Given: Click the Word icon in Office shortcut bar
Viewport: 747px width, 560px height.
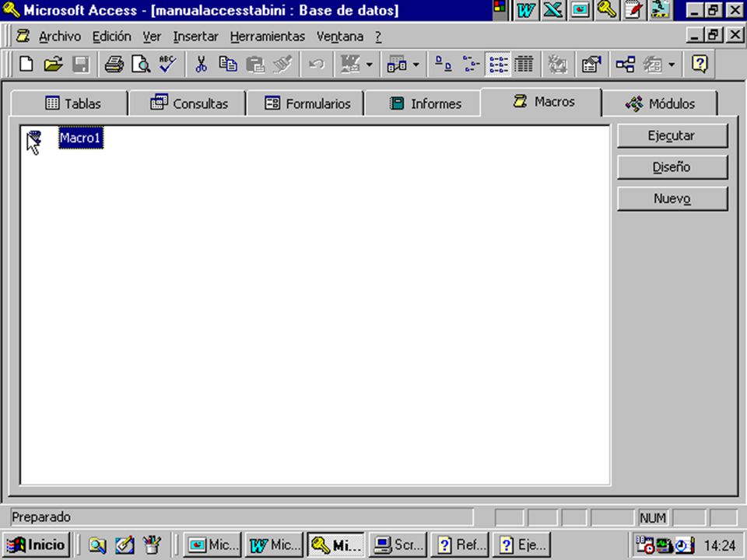Looking at the screenshot, I should click(x=525, y=10).
